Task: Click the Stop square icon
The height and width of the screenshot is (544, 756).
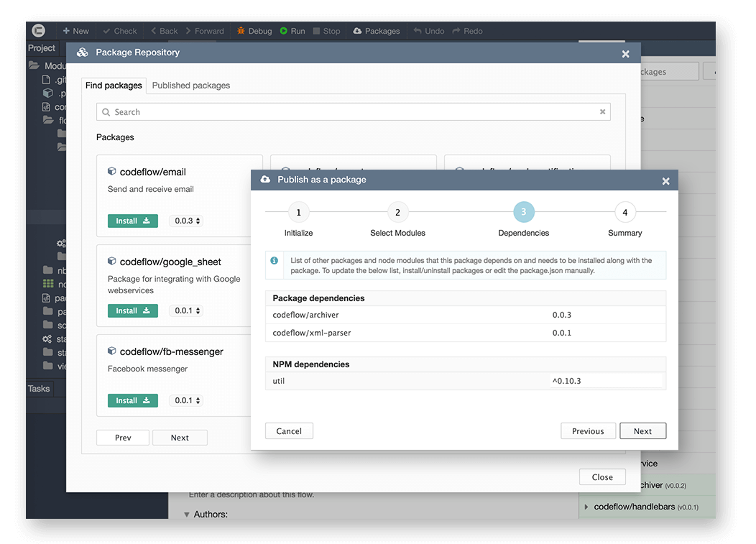Action: pyautogui.click(x=316, y=31)
